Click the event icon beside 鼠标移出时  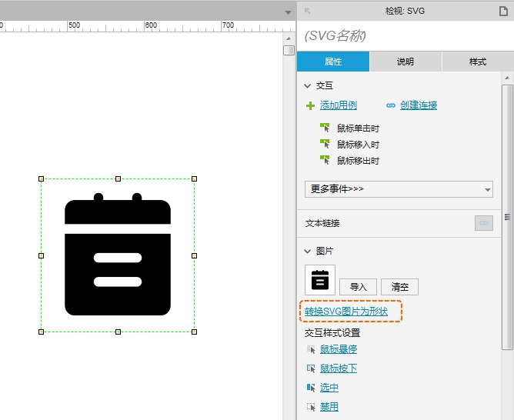[325, 160]
